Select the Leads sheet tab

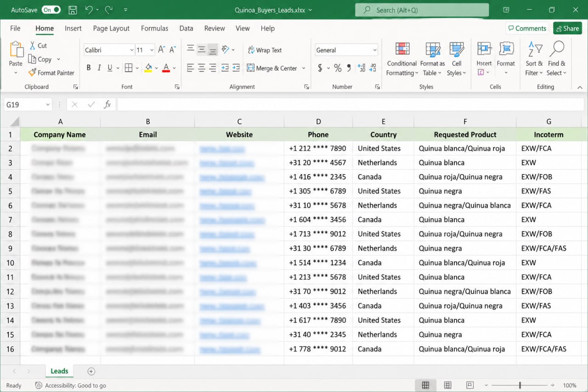[x=59, y=371]
